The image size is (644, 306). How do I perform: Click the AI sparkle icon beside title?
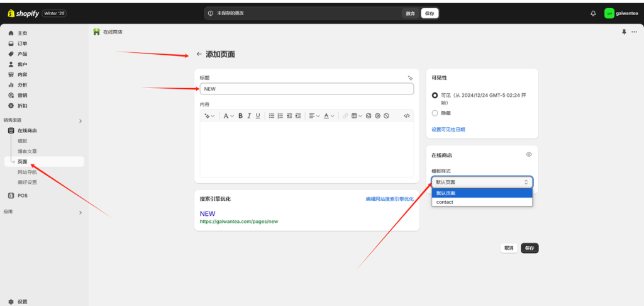point(410,77)
